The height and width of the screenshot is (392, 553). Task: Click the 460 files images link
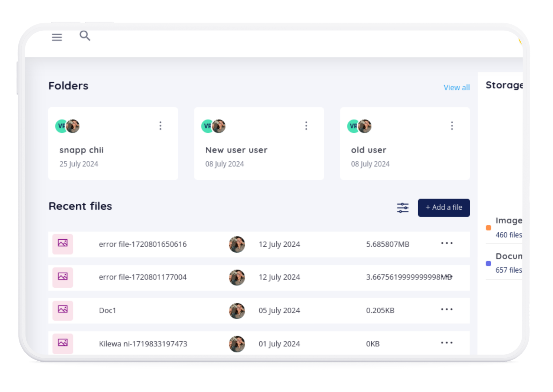tap(508, 235)
